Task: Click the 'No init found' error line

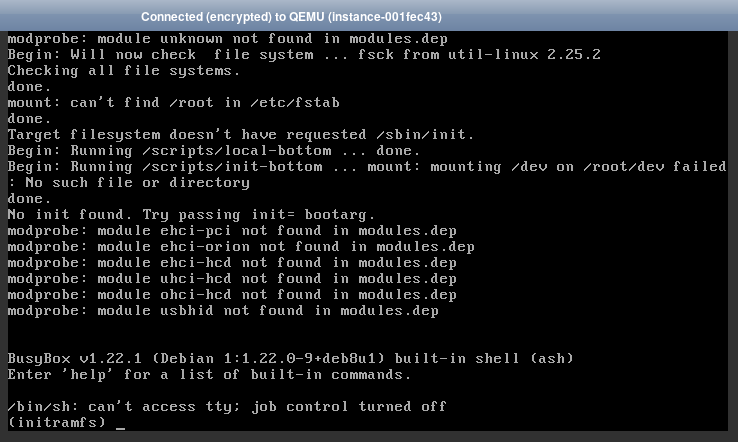Action: pos(191,215)
